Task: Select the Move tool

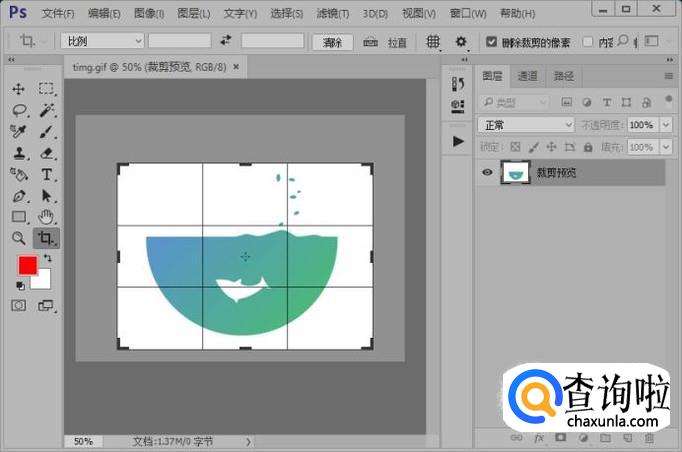Action: [x=19, y=89]
